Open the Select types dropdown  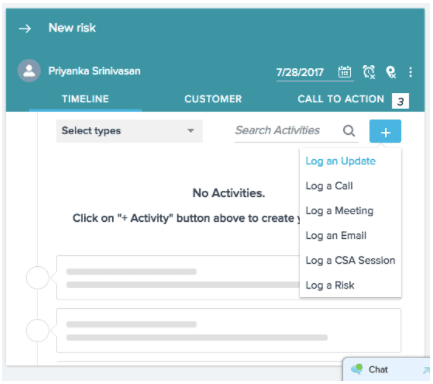[129, 131]
